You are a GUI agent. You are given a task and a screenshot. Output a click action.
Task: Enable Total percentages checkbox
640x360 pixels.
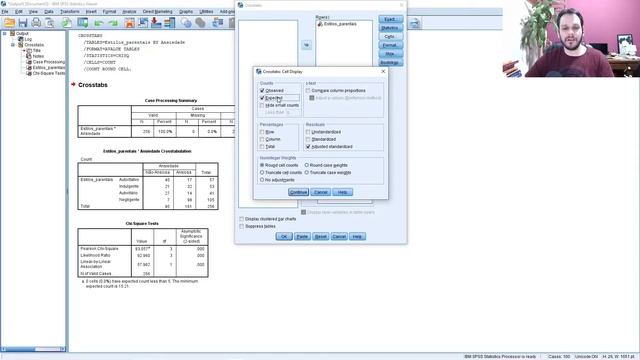[262, 147]
